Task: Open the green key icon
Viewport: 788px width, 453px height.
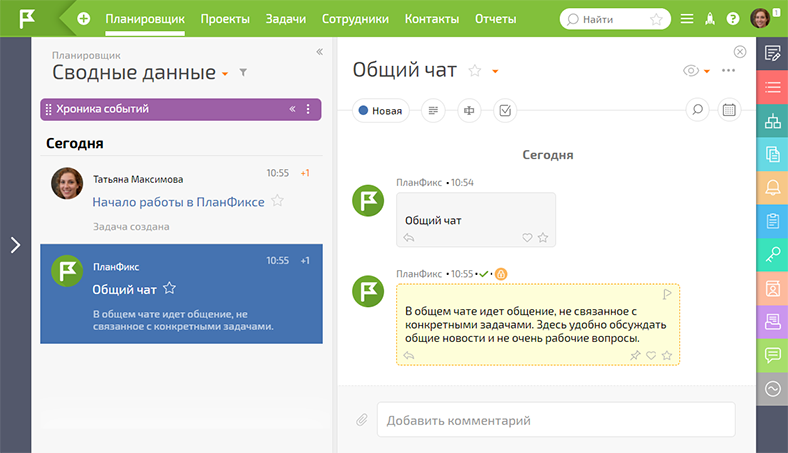Action: point(772,255)
